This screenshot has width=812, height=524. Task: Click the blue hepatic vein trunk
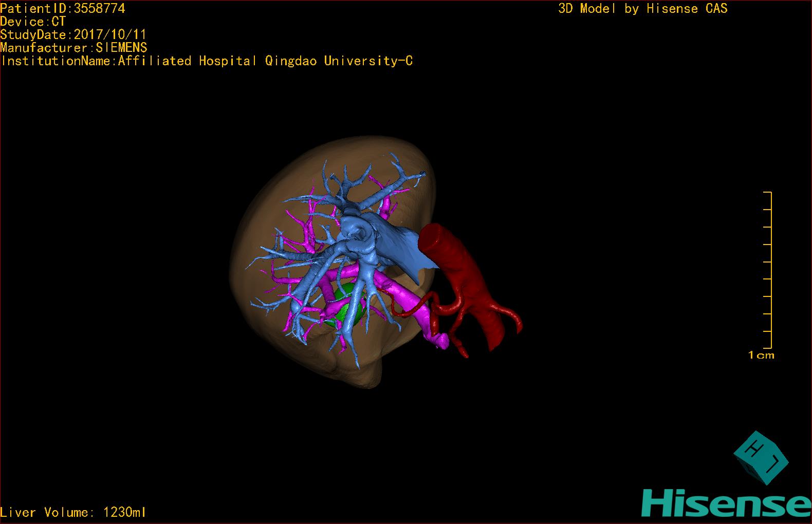click(x=396, y=241)
